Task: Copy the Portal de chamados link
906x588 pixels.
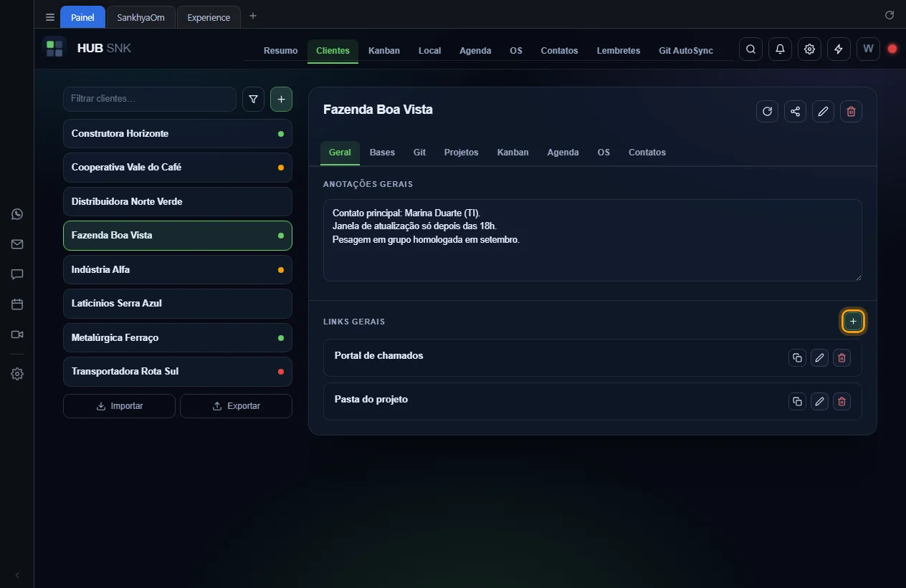Action: pos(797,358)
